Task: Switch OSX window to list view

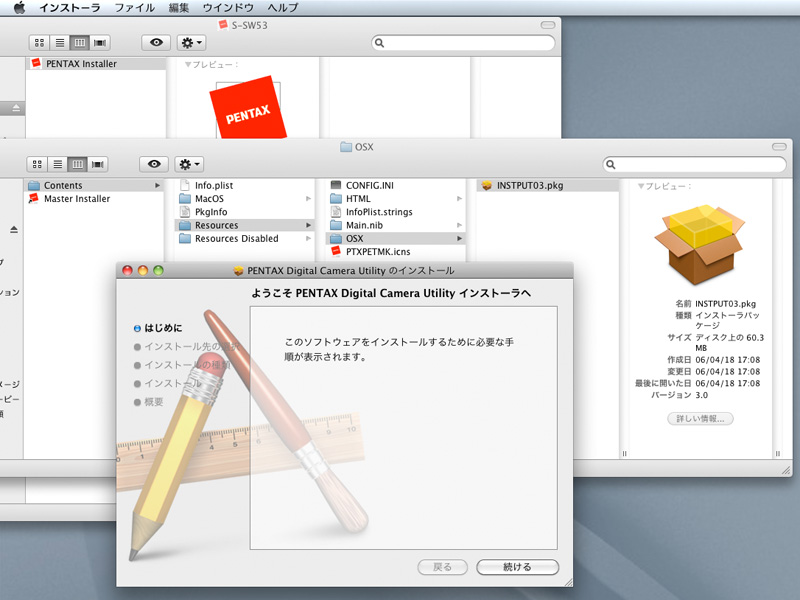Action: pos(58,164)
